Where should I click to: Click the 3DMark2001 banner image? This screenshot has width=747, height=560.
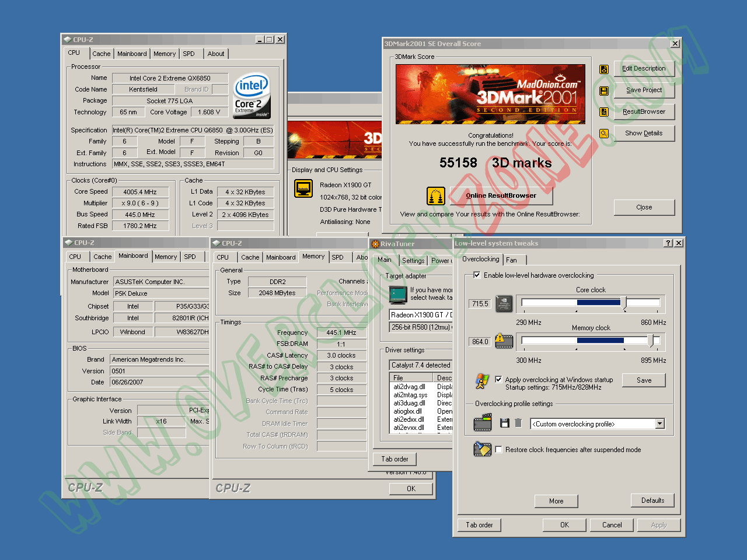(x=490, y=94)
